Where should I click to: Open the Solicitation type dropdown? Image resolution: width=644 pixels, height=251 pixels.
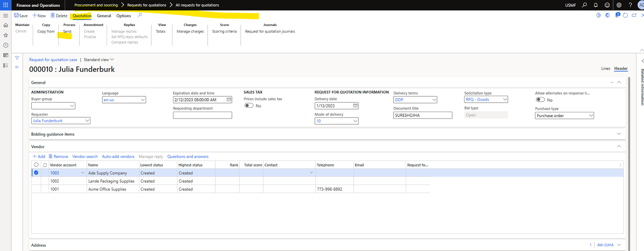pos(505,99)
